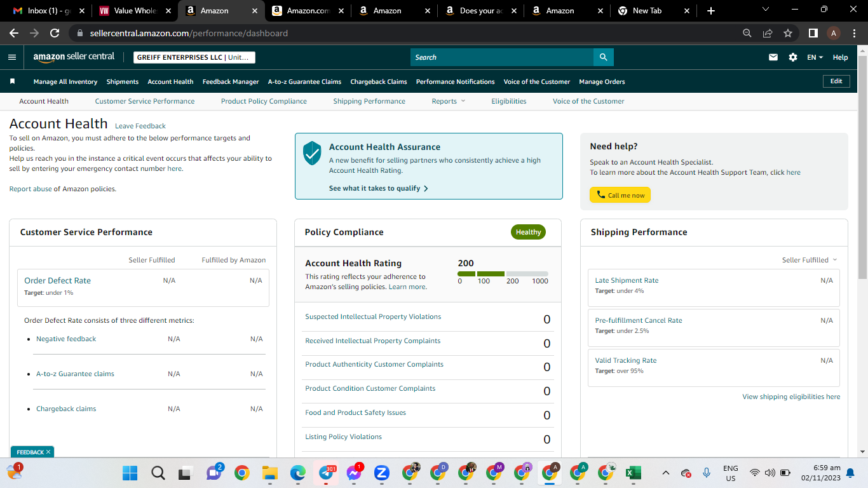This screenshot has height=488, width=868.
Task: Open Excel from the taskbar
Action: pyautogui.click(x=633, y=473)
